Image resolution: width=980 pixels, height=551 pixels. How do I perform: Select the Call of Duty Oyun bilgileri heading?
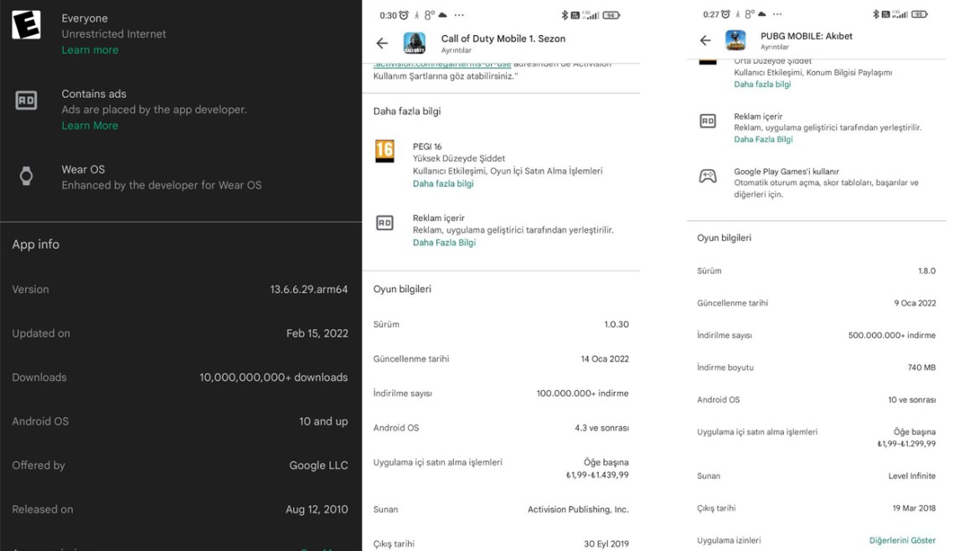402,289
